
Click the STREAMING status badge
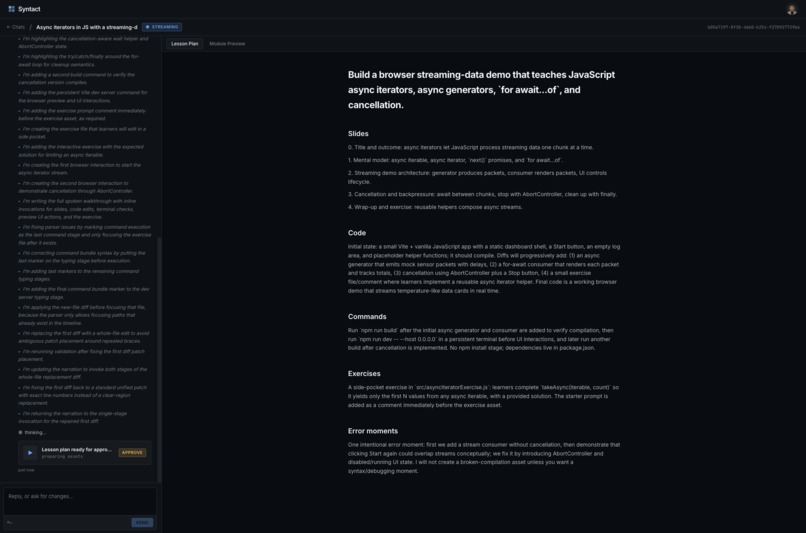[162, 27]
